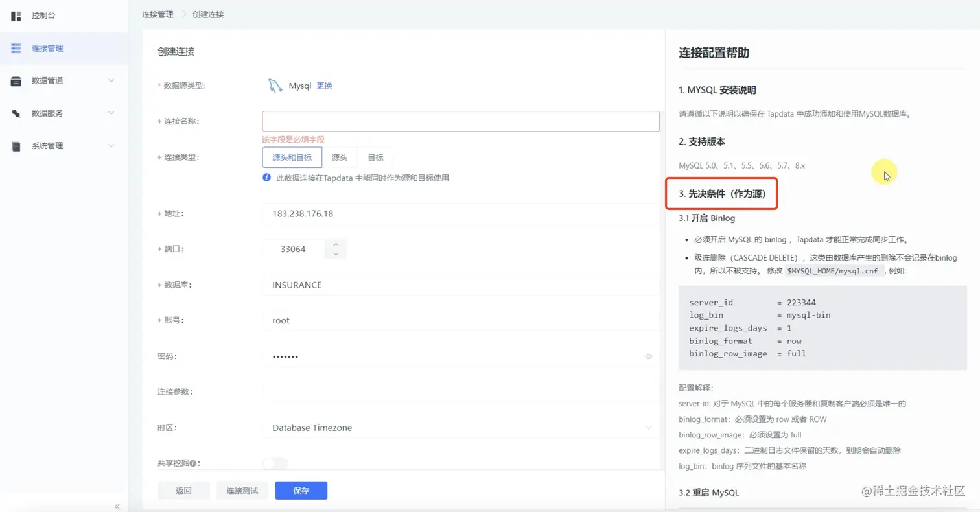
Task: Select 源头和目标 connection type
Action: pos(292,157)
